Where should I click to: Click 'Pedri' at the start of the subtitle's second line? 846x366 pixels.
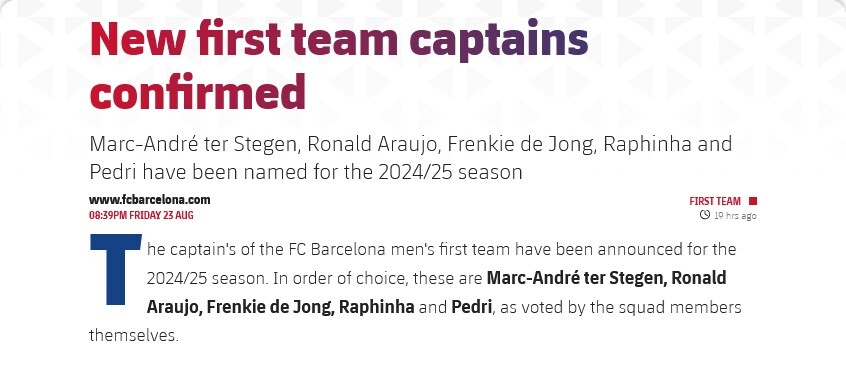108,172
